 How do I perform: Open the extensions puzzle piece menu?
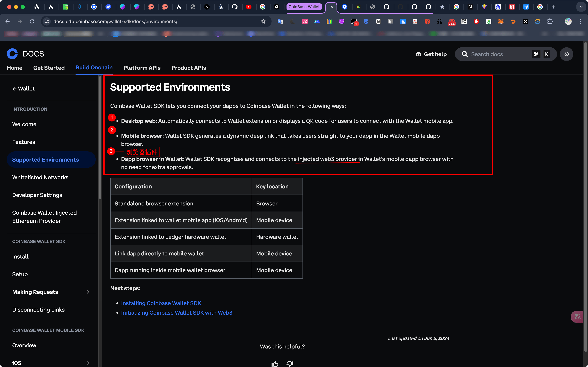550,21
